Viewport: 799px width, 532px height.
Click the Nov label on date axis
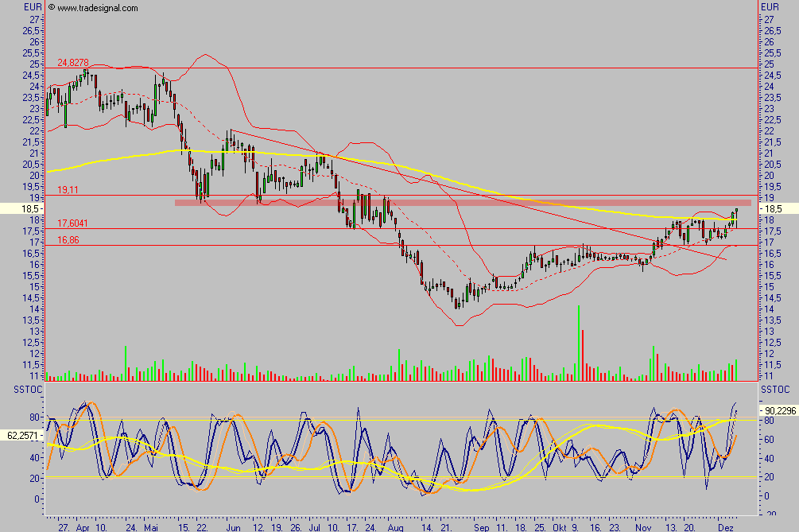(x=643, y=527)
